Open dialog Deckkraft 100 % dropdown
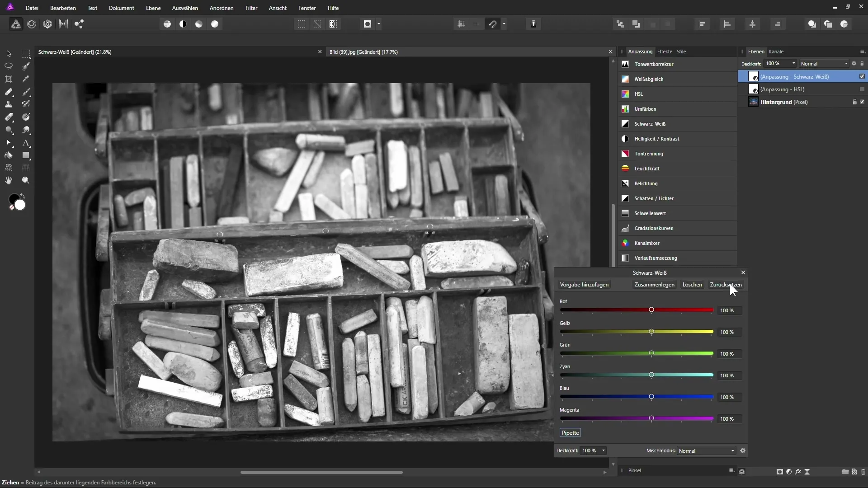 pos(603,451)
